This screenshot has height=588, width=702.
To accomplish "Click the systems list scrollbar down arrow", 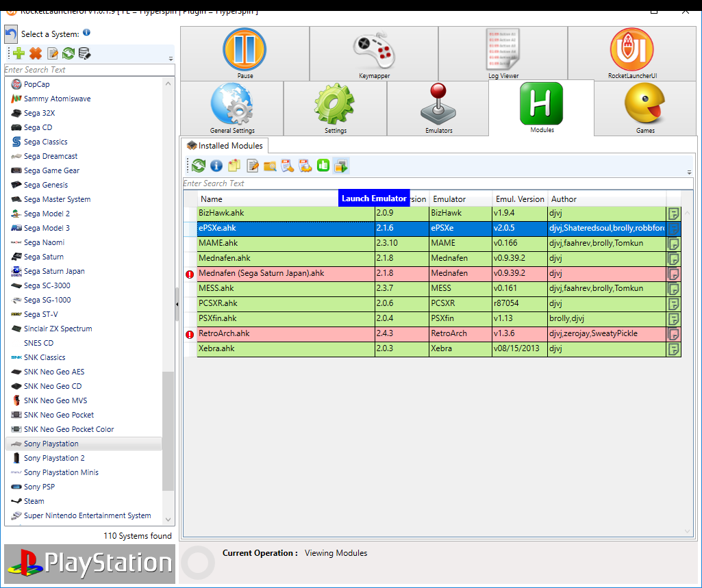I will coord(168,520).
